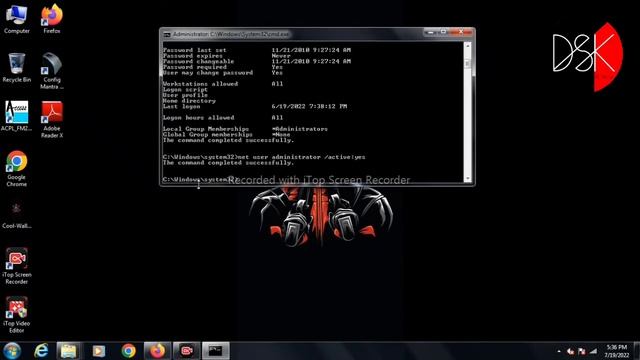The image size is (640, 360).
Task: Show hidden system tray icons
Action: (x=559, y=351)
